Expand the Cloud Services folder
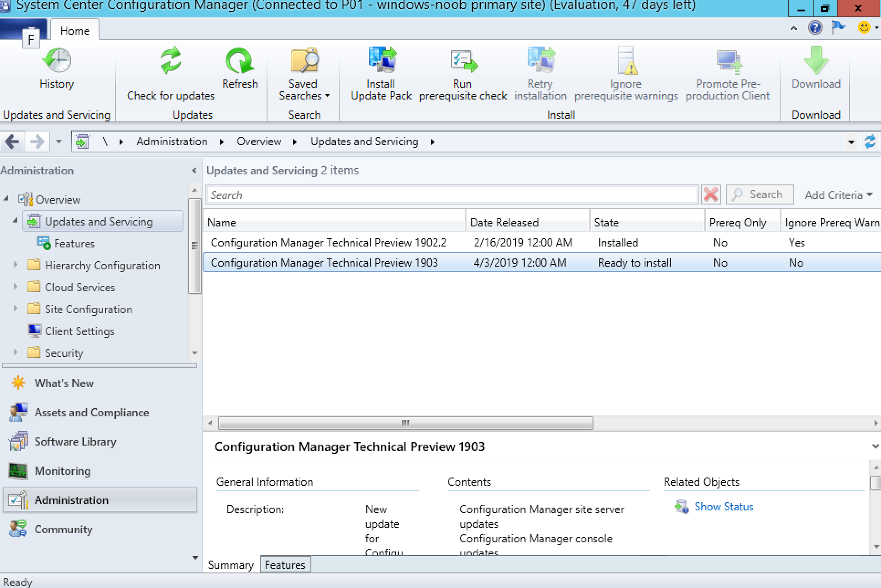This screenshot has width=881, height=588. [15, 286]
